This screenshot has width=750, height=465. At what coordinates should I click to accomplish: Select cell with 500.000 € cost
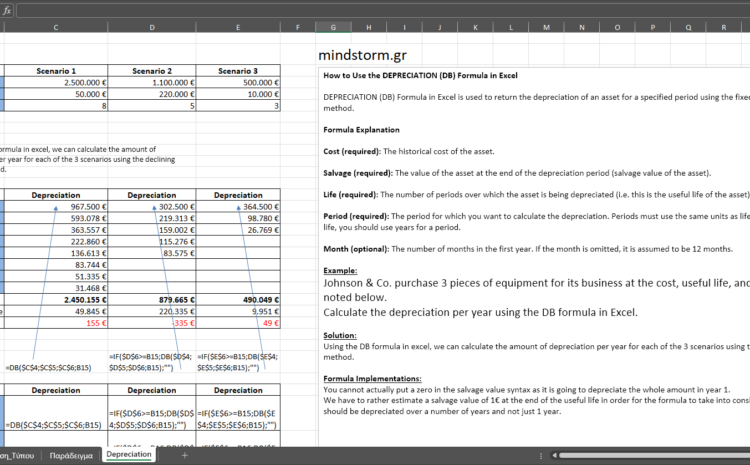238,82
